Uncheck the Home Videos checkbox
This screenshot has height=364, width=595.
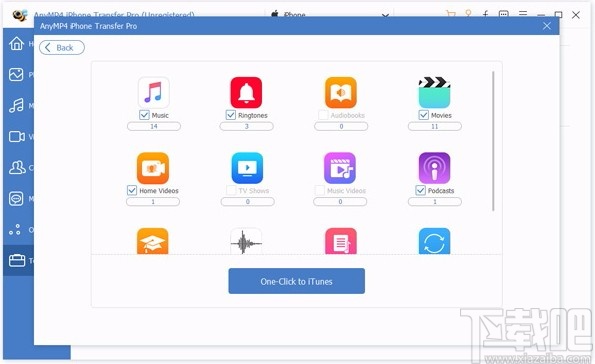click(x=132, y=190)
